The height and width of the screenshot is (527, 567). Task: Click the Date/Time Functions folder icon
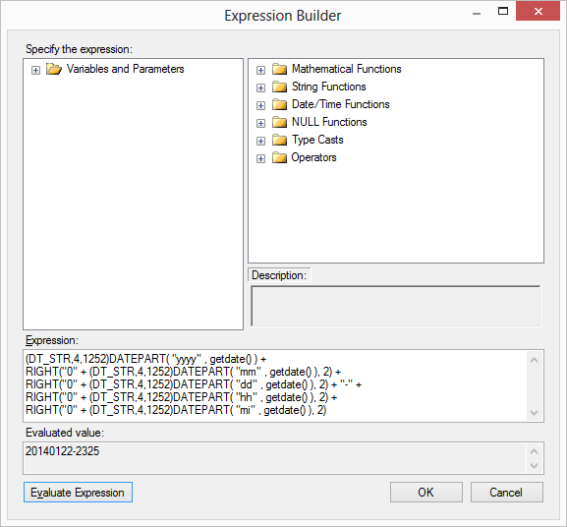(279, 104)
